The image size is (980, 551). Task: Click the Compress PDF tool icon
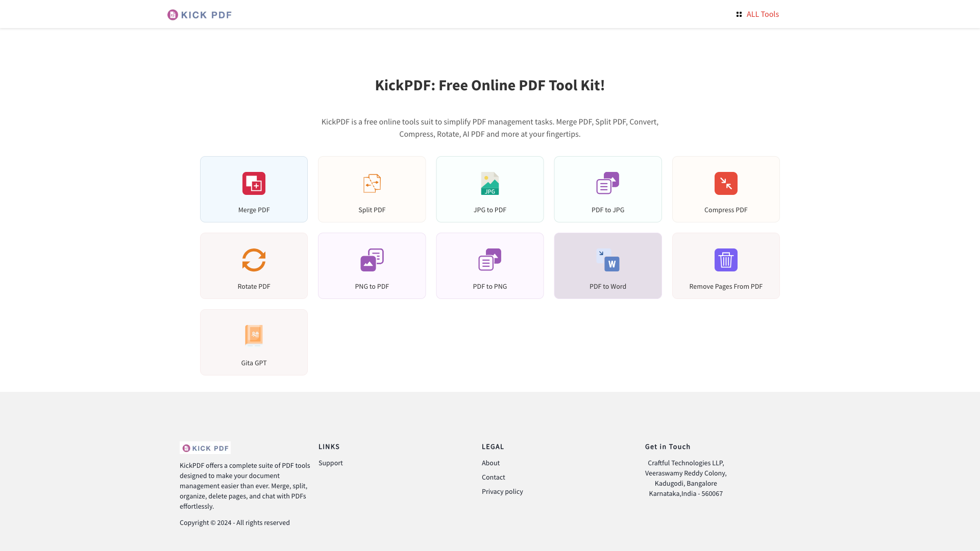tap(726, 183)
